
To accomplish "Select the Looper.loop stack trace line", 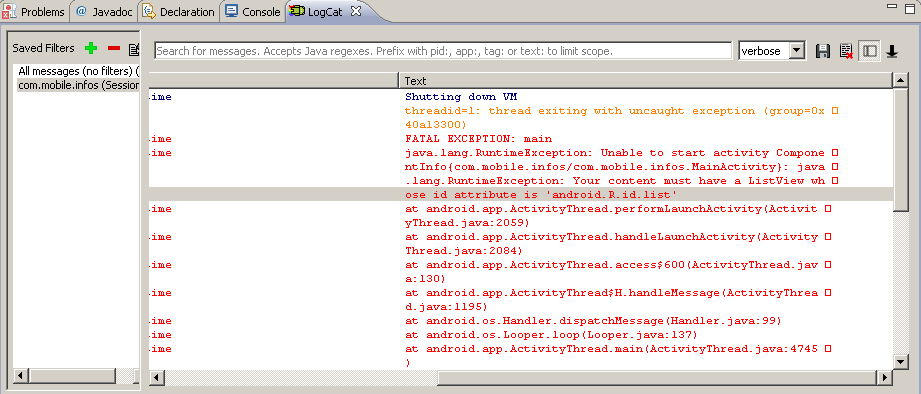I will click(x=552, y=335).
